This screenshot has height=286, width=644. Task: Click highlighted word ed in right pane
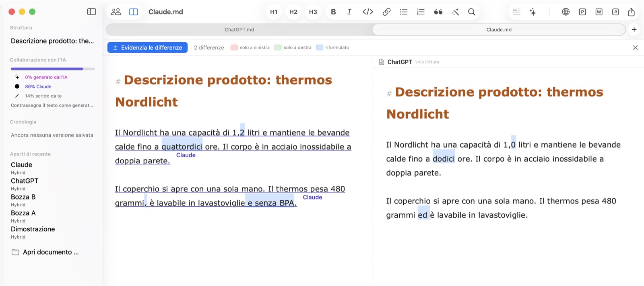click(423, 215)
